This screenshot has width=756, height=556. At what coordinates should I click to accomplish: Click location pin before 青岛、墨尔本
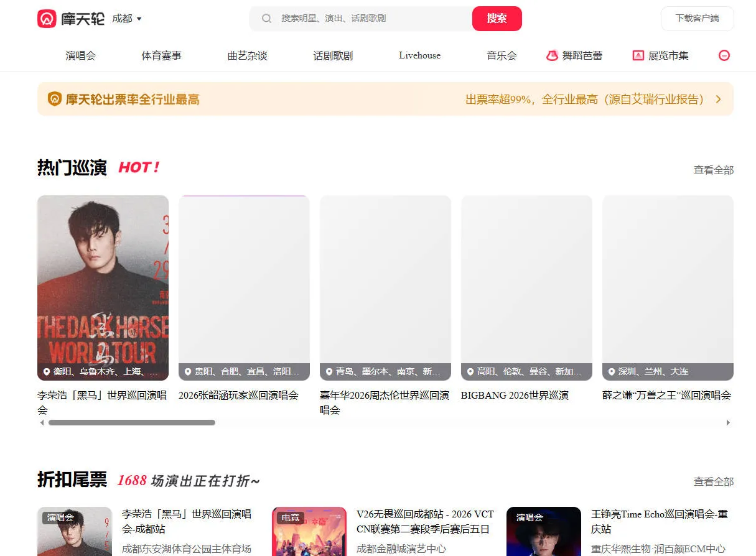point(329,371)
